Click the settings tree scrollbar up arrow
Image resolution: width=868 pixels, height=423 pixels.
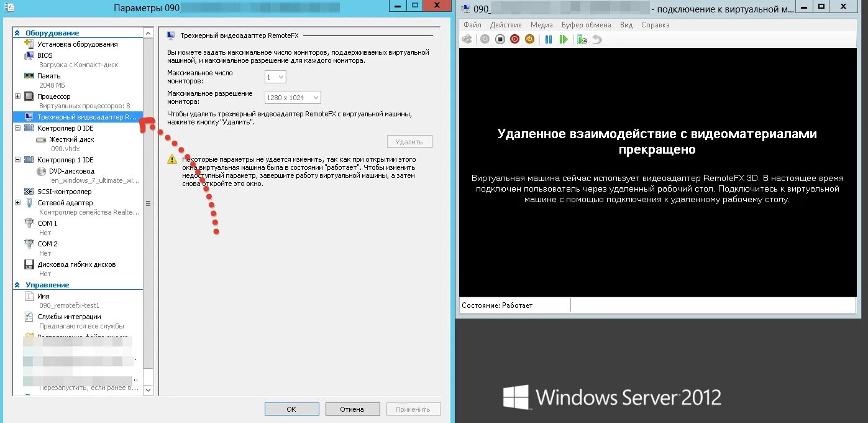148,33
